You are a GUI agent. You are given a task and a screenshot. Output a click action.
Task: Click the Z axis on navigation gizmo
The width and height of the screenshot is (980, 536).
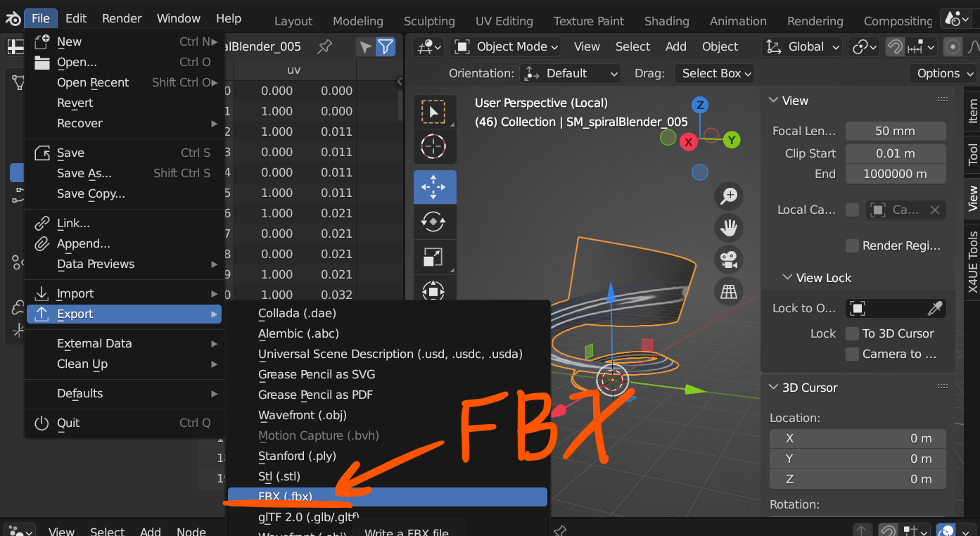pyautogui.click(x=699, y=106)
